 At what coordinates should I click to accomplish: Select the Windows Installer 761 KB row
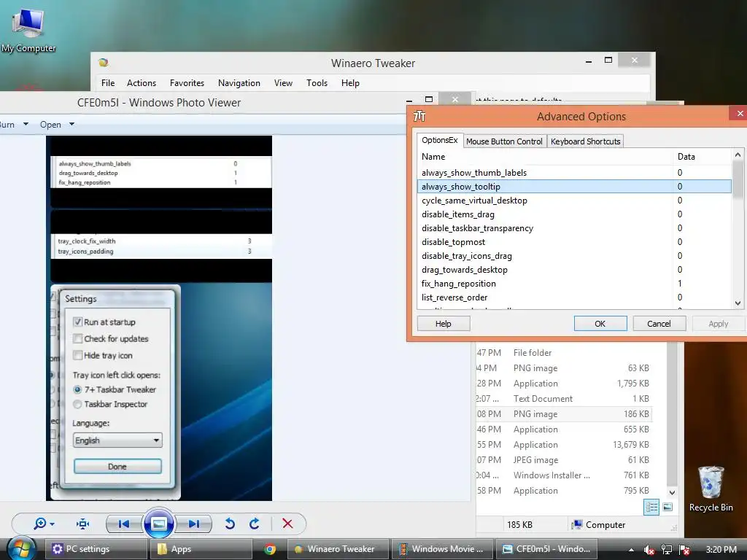[564, 475]
